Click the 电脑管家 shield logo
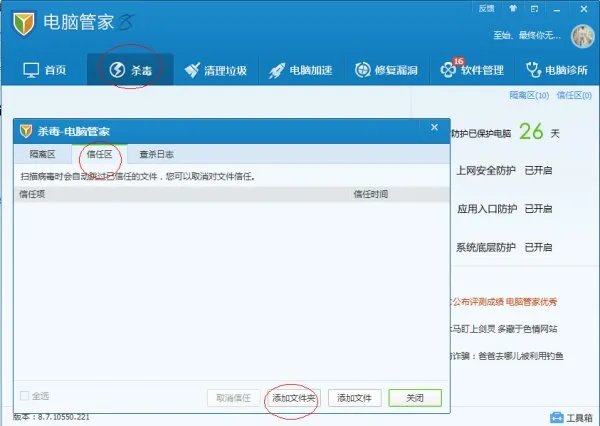This screenshot has height=426, width=600. (x=24, y=23)
